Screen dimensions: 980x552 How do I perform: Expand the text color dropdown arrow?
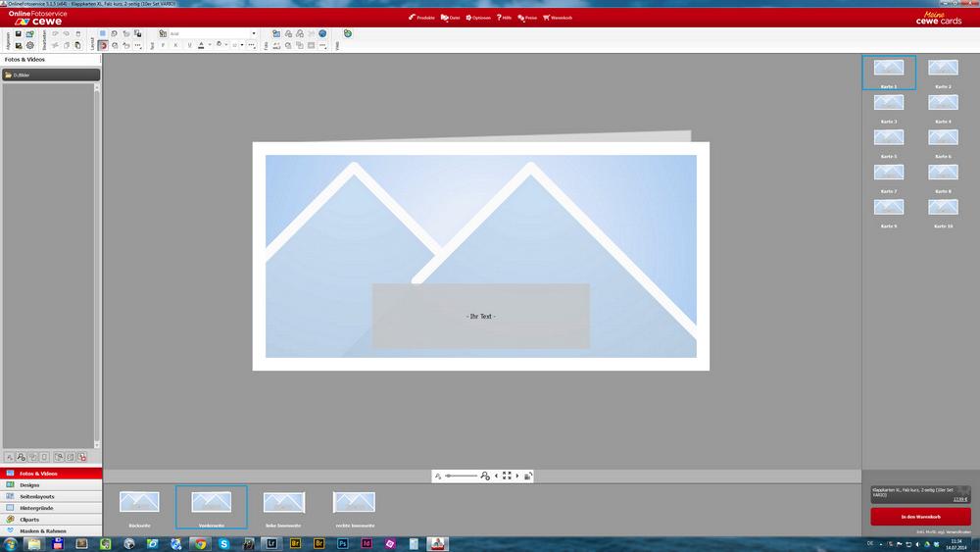coord(209,45)
